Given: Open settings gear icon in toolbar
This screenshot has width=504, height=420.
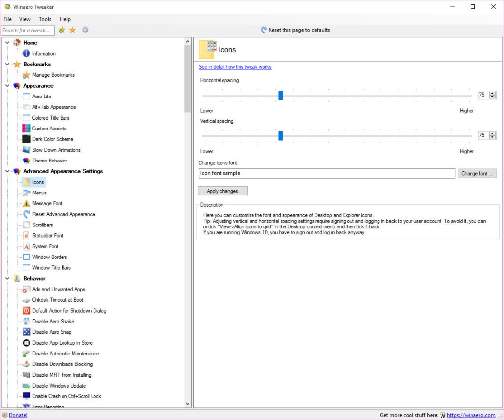Looking at the screenshot, I should [85, 30].
